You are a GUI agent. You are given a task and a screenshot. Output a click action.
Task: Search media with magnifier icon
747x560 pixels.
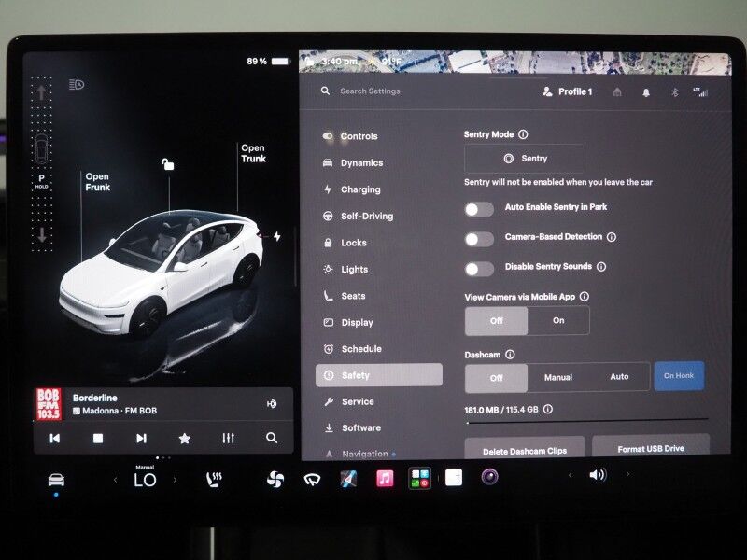(x=272, y=438)
